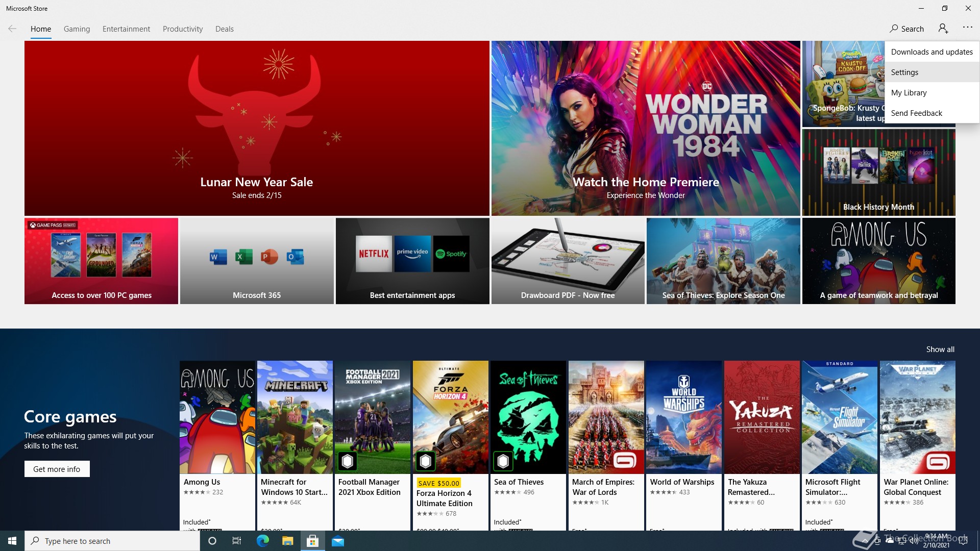Click the Core games heading
Viewport: 980px width, 551px height.
click(x=70, y=417)
